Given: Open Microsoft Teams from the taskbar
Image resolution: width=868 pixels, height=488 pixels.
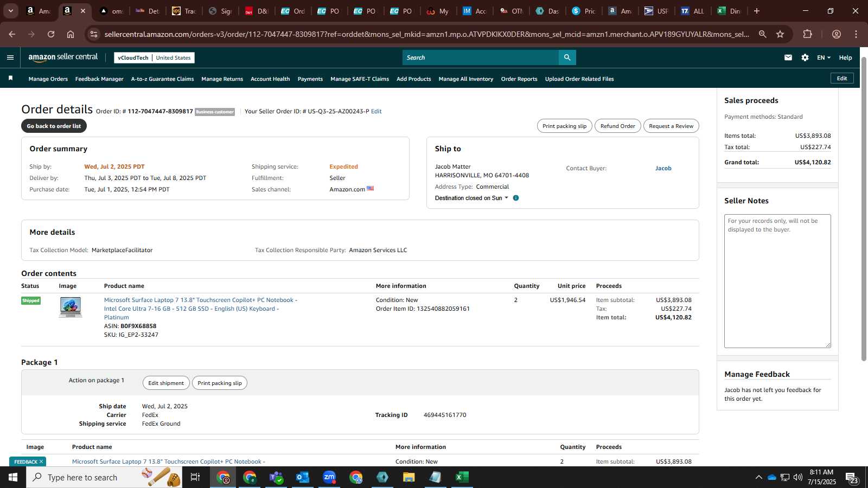Looking at the screenshot, I should point(276,477).
